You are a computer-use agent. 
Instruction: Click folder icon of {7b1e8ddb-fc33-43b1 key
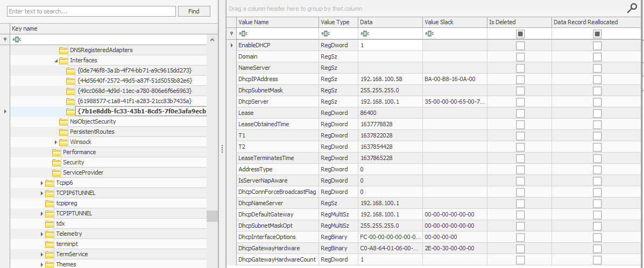click(x=70, y=112)
